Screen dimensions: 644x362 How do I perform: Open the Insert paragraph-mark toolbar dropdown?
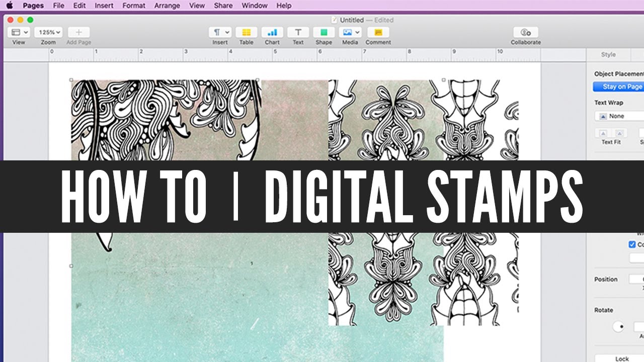click(x=220, y=32)
